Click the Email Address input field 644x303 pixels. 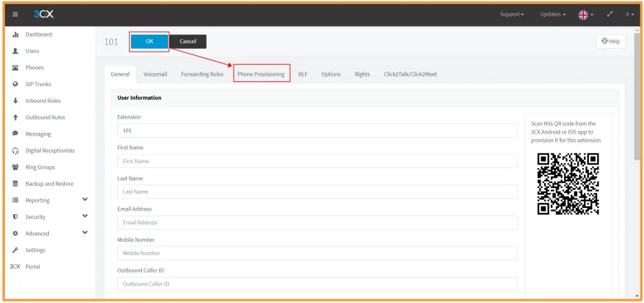point(318,222)
